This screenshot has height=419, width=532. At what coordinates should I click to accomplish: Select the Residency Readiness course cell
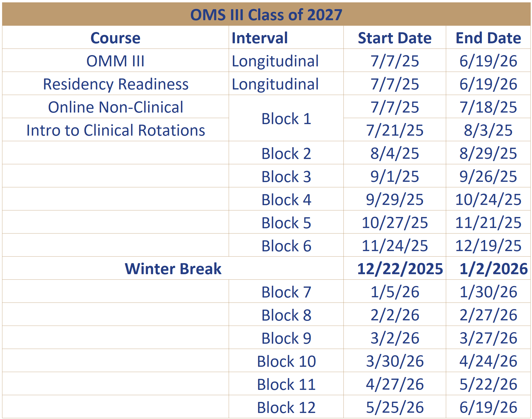116,84
